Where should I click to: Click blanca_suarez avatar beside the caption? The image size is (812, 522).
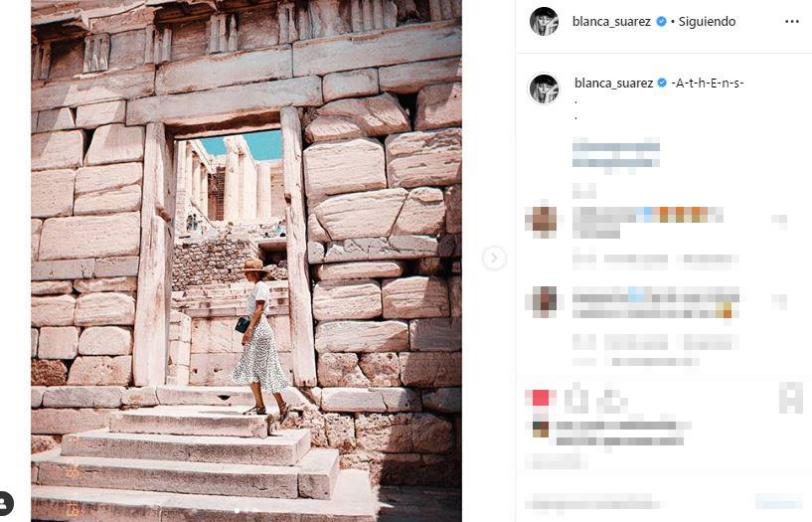pyautogui.click(x=544, y=88)
